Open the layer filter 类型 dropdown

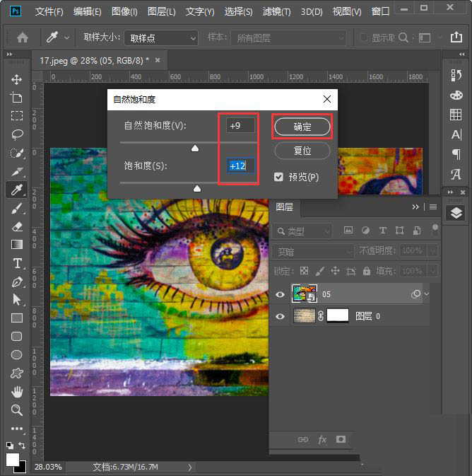[x=302, y=231]
